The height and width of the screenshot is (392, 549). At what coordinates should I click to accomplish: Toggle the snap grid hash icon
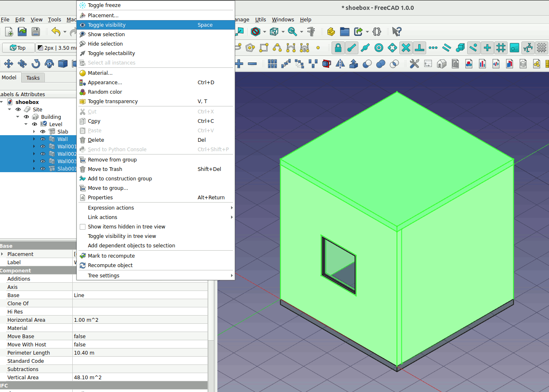[x=501, y=48]
